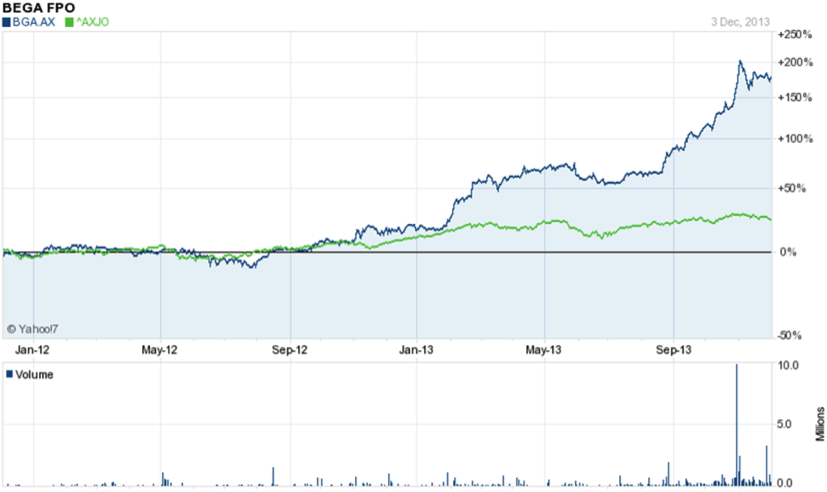Image resolution: width=827 pixels, height=492 pixels.
Task: Click the May-13 date label
Action: coord(543,350)
